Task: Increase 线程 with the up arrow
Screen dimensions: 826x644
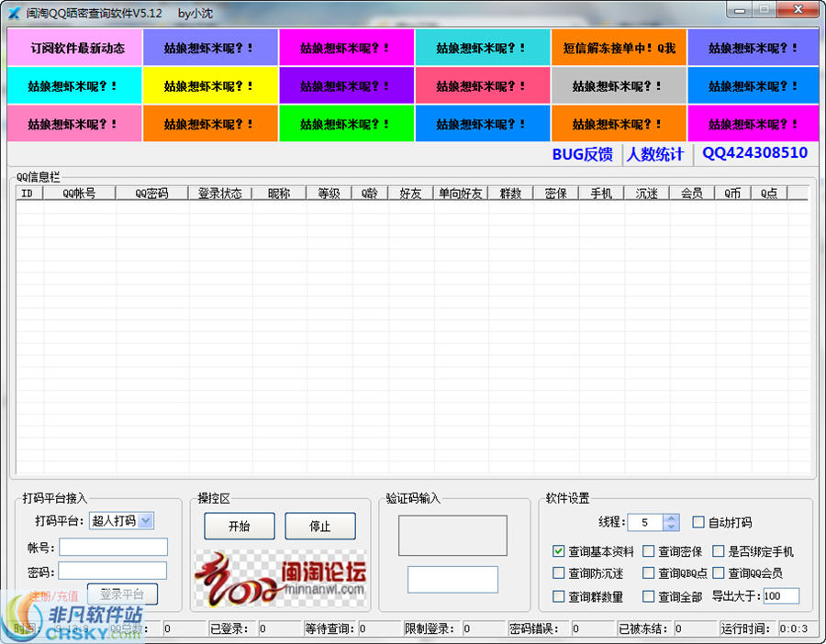Action: click(x=671, y=518)
